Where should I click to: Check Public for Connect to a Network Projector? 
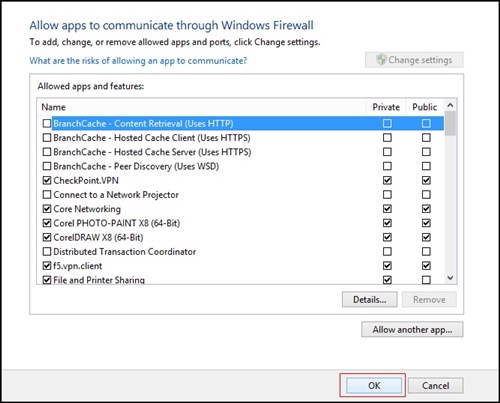click(426, 194)
